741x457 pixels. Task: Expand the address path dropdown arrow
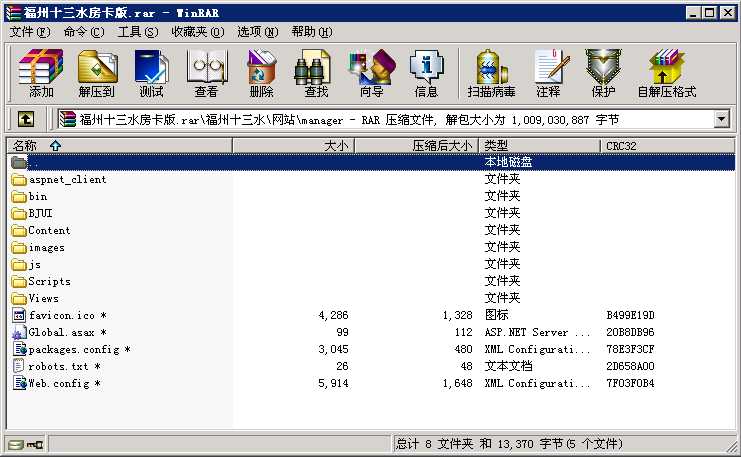(721, 119)
